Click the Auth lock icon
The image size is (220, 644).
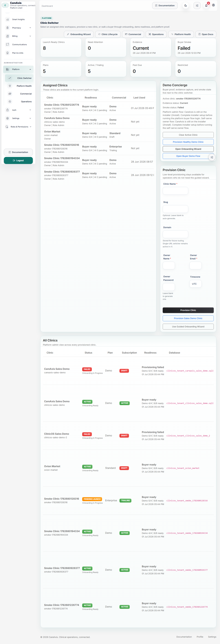click(x=7, y=110)
